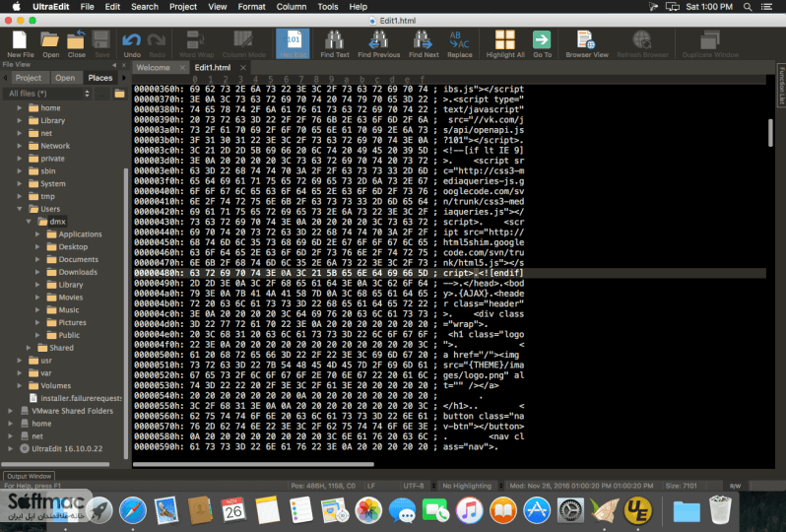Image resolution: width=786 pixels, height=532 pixels.
Task: Click the Undo arrow icon
Action: [x=132, y=44]
